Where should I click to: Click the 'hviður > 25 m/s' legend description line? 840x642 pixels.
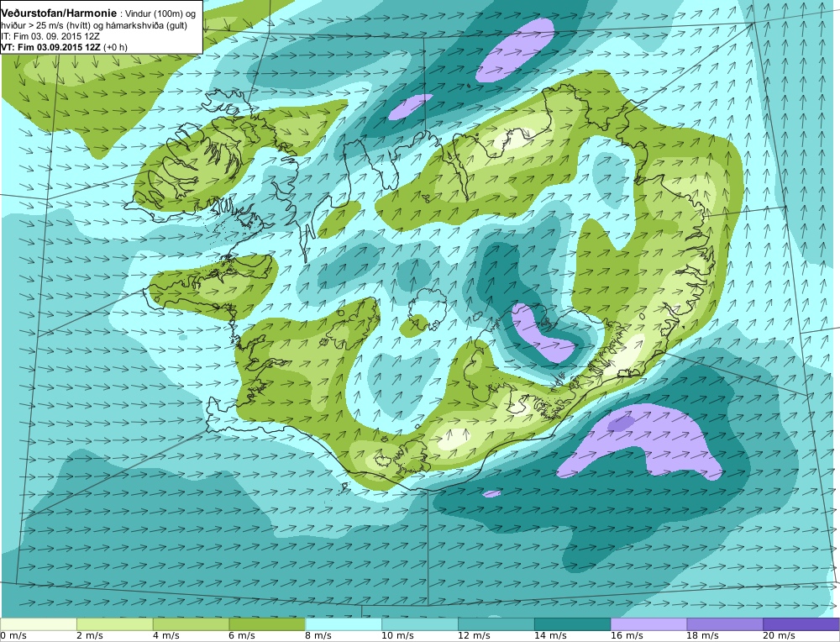pos(95,25)
